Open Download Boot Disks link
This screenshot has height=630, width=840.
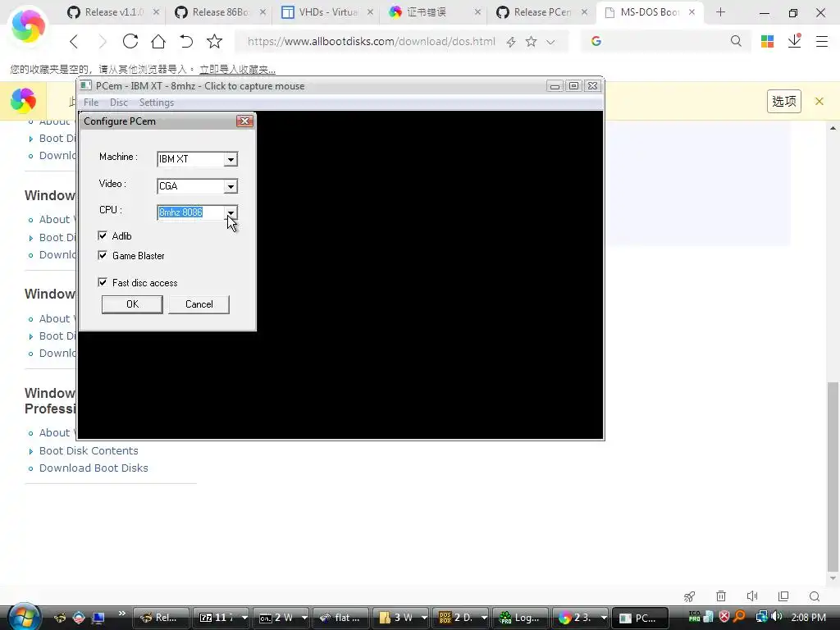[94, 468]
